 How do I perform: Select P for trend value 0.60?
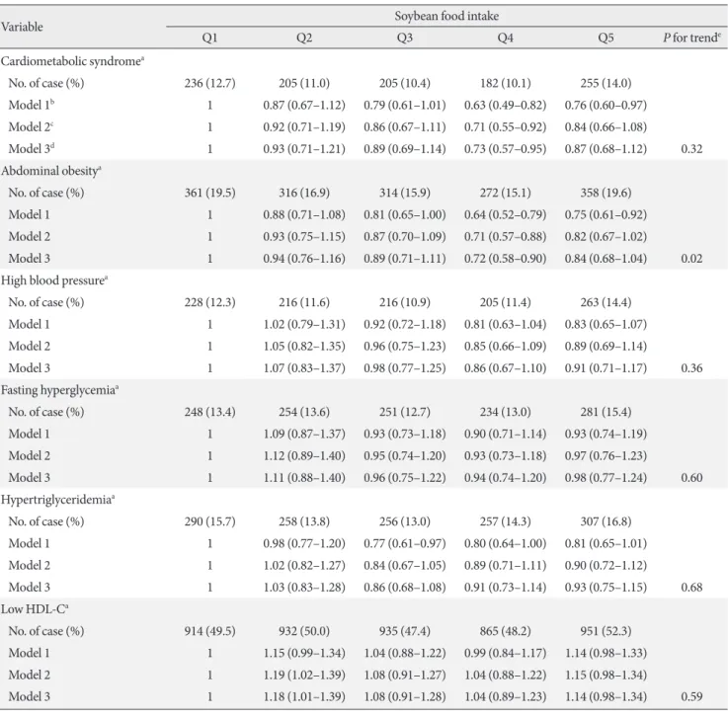pyautogui.click(x=691, y=478)
